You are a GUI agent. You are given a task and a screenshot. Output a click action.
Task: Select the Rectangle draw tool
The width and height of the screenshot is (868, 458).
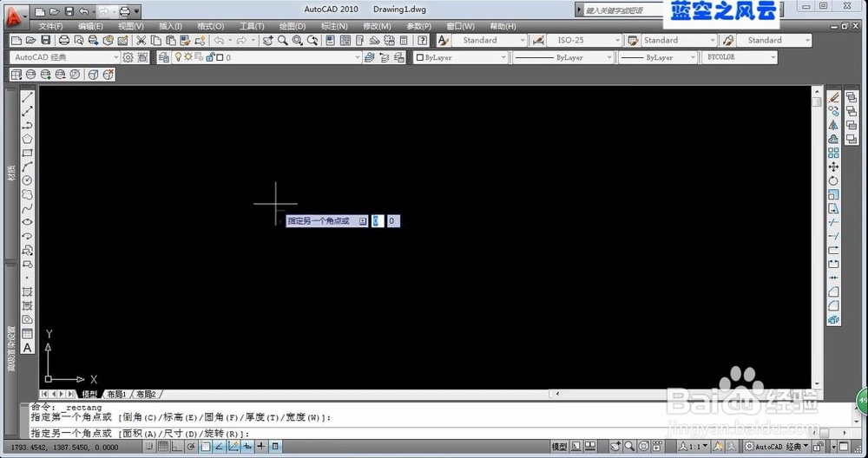pyautogui.click(x=27, y=153)
